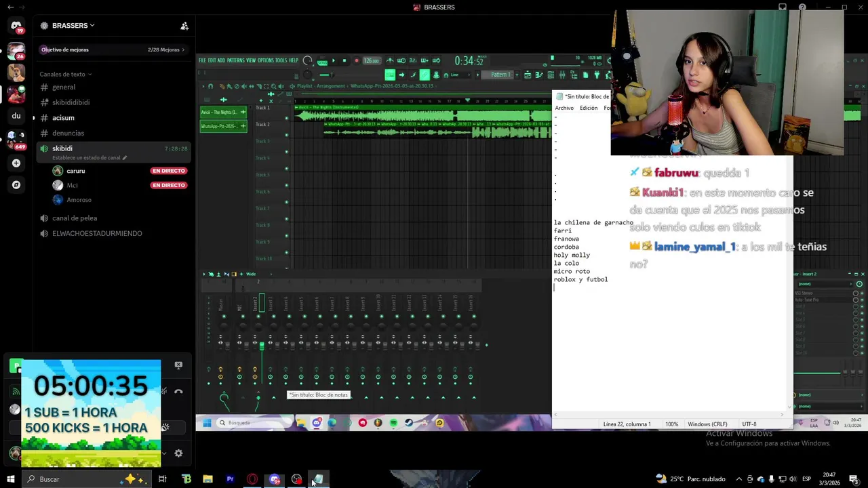The height and width of the screenshot is (488, 868).
Task: Open FL Studio HELP menu
Action: [294, 60]
